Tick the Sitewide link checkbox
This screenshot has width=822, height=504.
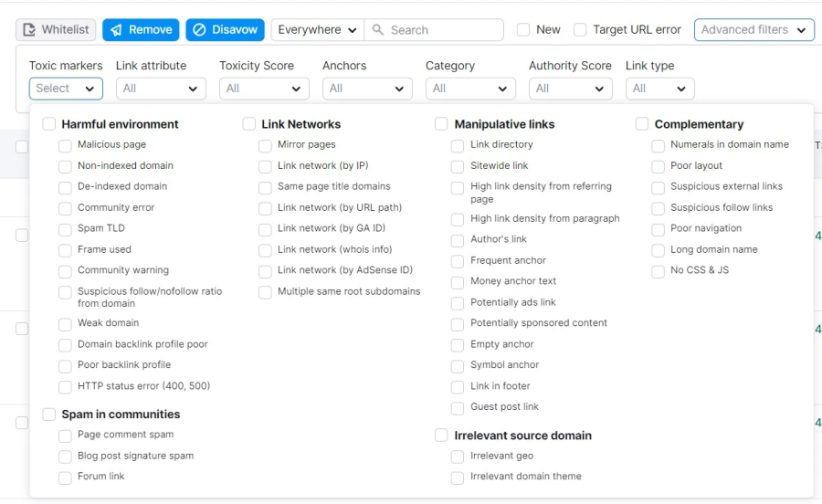pos(458,166)
